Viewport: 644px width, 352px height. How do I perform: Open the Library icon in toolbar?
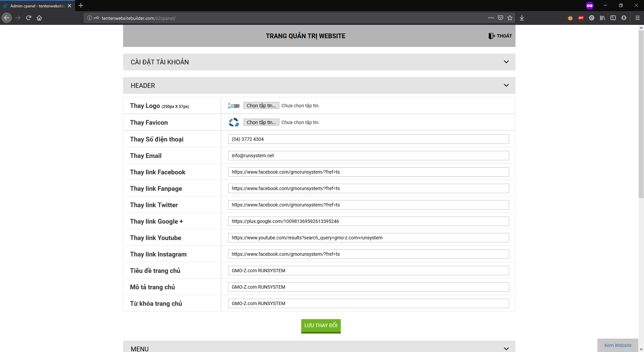602,18
